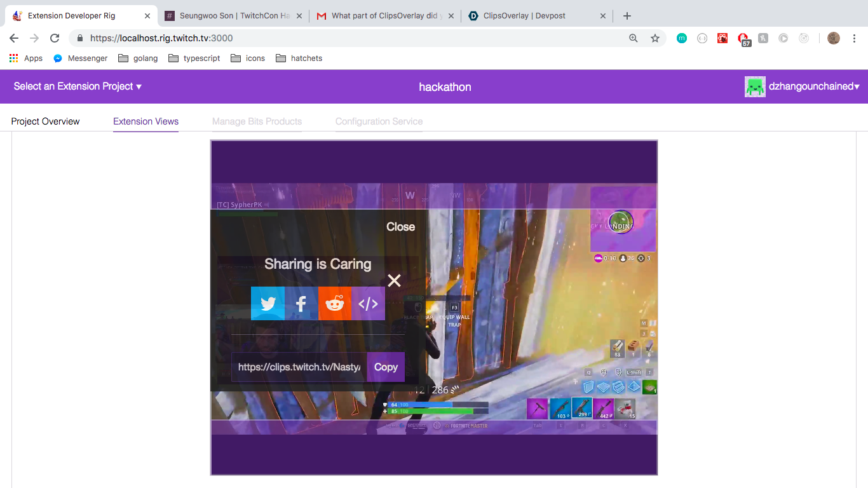Screen dimensions: 868x488
Task: Switch to Seungwoo Son TwitchCon browser tab
Action: (x=233, y=15)
